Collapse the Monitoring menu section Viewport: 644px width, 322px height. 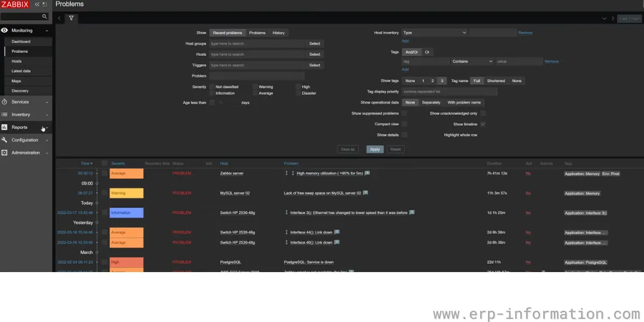[47, 31]
